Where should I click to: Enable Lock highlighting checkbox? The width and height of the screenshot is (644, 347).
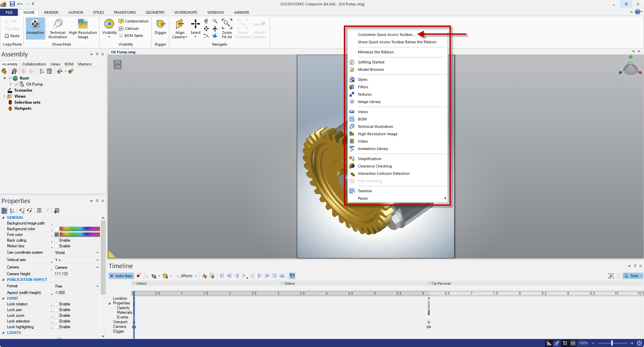(56, 327)
